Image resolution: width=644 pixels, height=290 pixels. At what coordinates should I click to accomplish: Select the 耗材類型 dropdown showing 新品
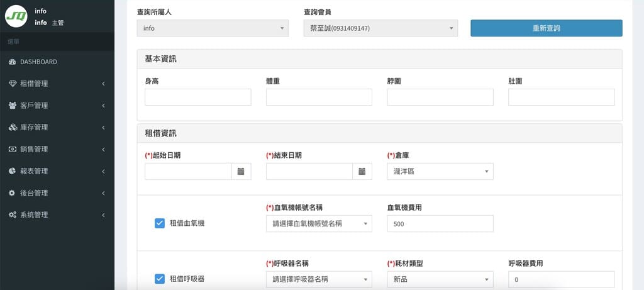[x=440, y=279]
